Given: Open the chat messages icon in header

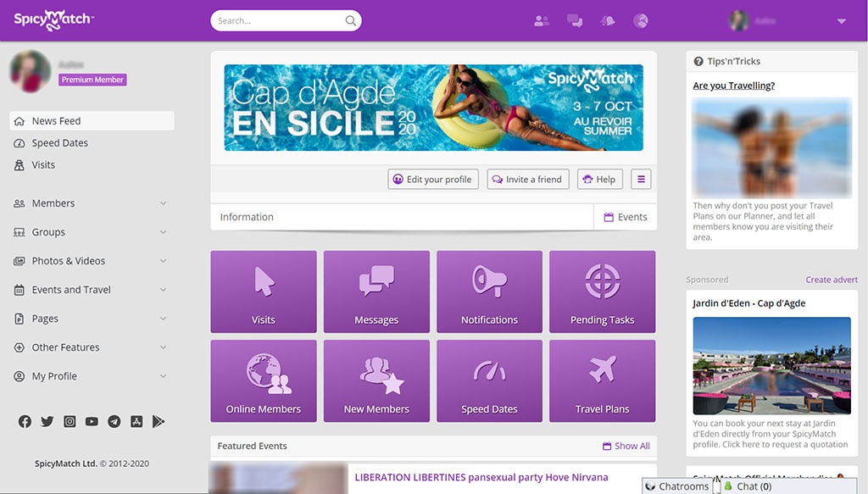Looking at the screenshot, I should (575, 20).
